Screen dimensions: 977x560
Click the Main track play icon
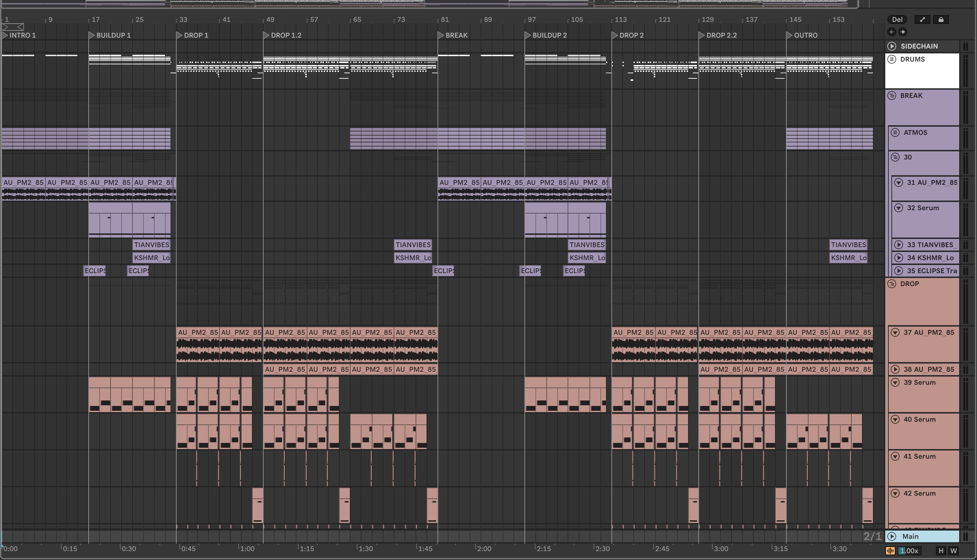coord(892,536)
